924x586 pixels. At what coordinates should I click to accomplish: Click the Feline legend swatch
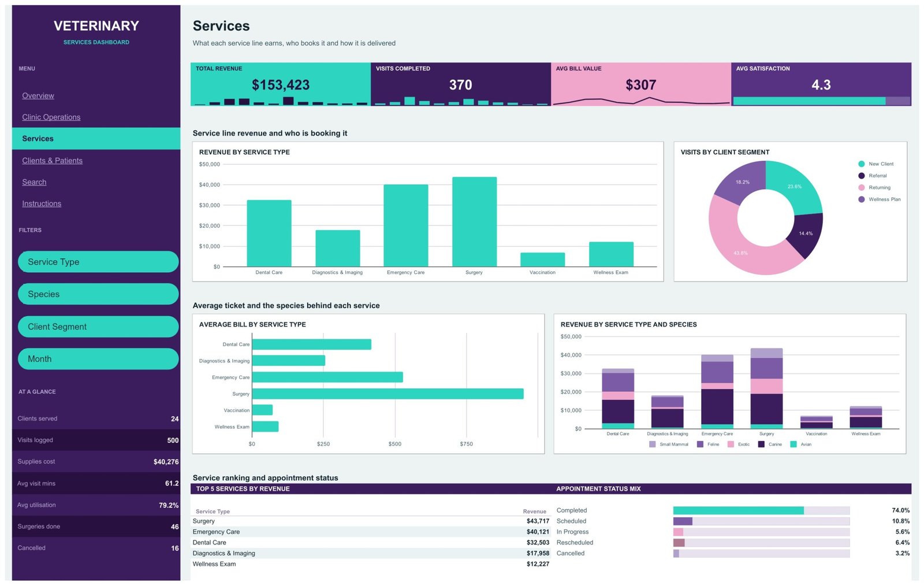700,444
